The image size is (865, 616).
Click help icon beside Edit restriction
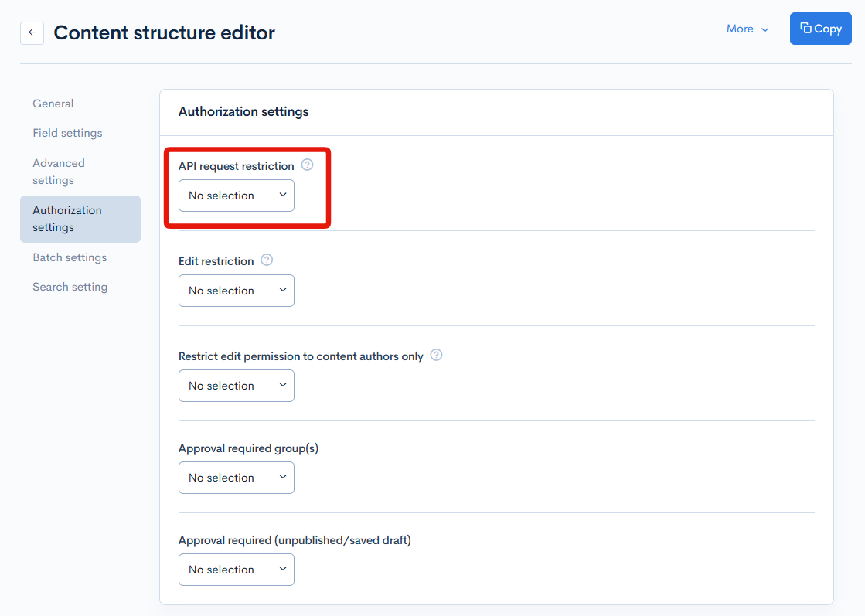[x=267, y=260]
